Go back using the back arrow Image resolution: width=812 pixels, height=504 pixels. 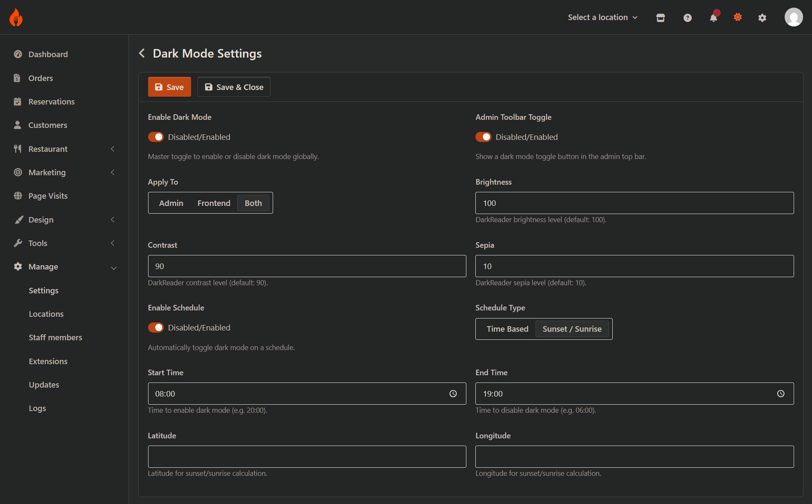pos(142,53)
